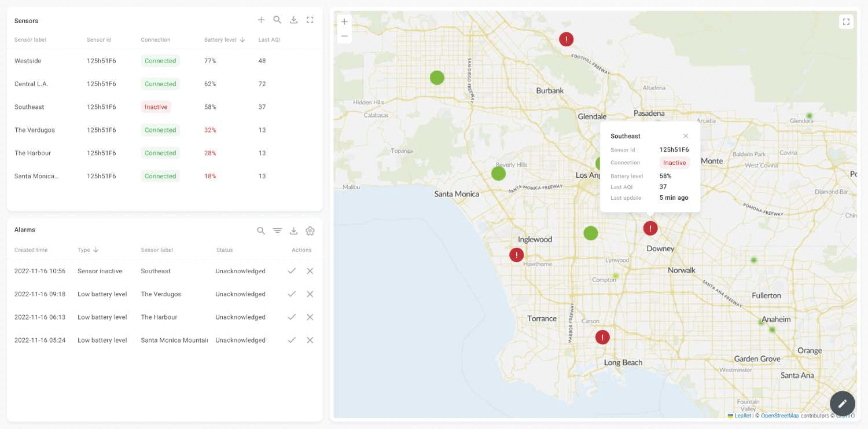868x429 pixels.
Task: Open the alarms settings gear
Action: 310,230
